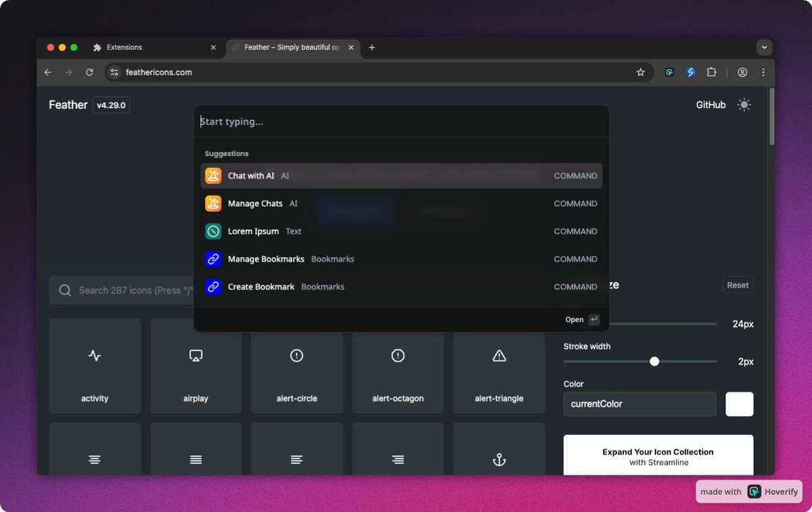812x512 pixels.
Task: Go forward in browser history
Action: point(68,72)
